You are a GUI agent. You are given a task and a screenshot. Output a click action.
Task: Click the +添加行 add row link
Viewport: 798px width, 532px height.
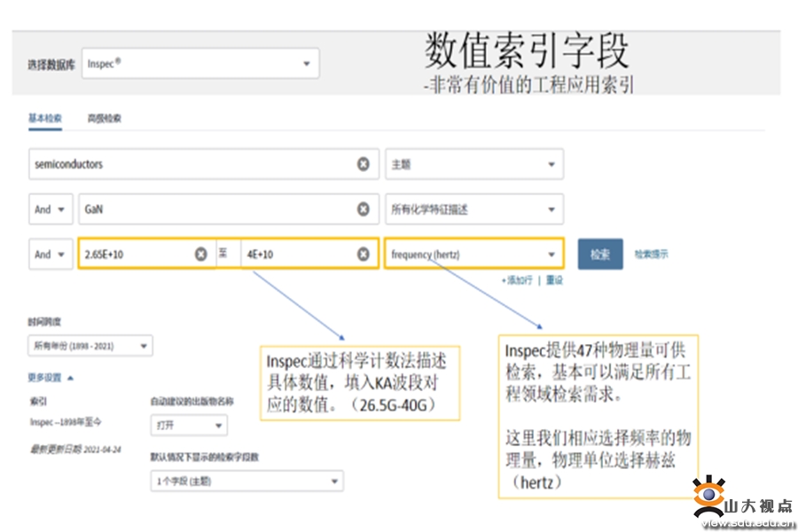[x=517, y=280]
